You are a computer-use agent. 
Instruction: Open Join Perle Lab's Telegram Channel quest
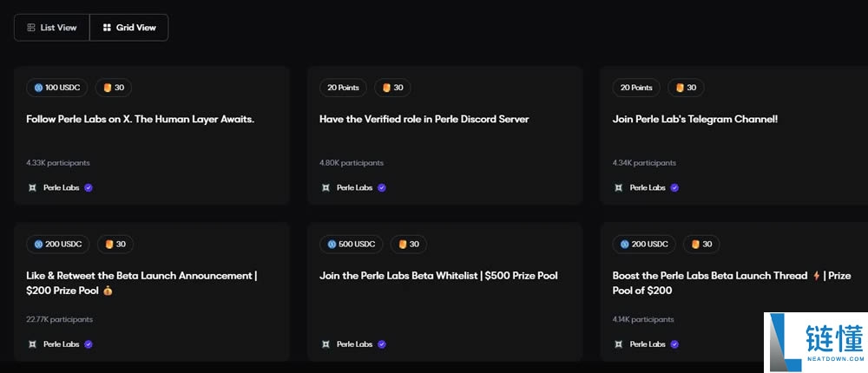pyautogui.click(x=695, y=119)
